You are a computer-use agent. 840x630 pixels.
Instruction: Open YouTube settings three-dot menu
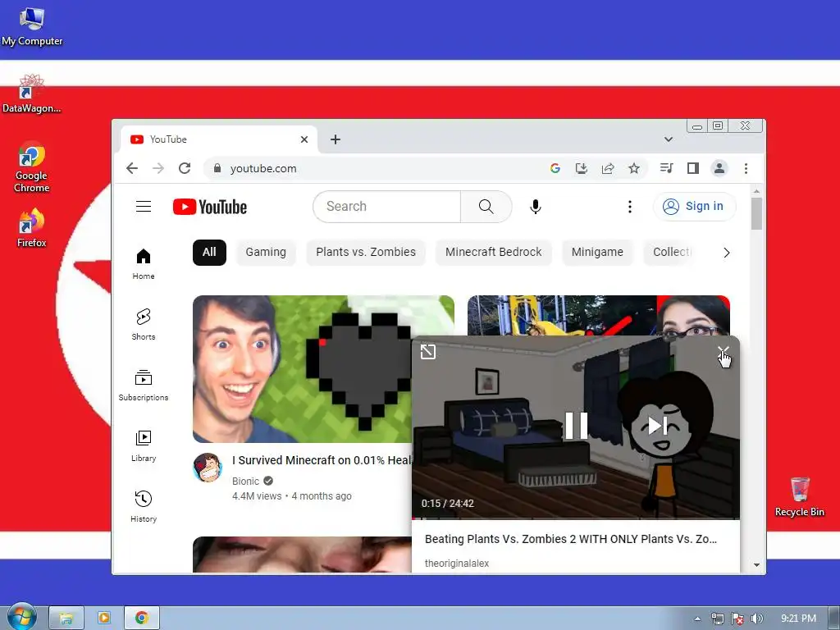pos(630,207)
